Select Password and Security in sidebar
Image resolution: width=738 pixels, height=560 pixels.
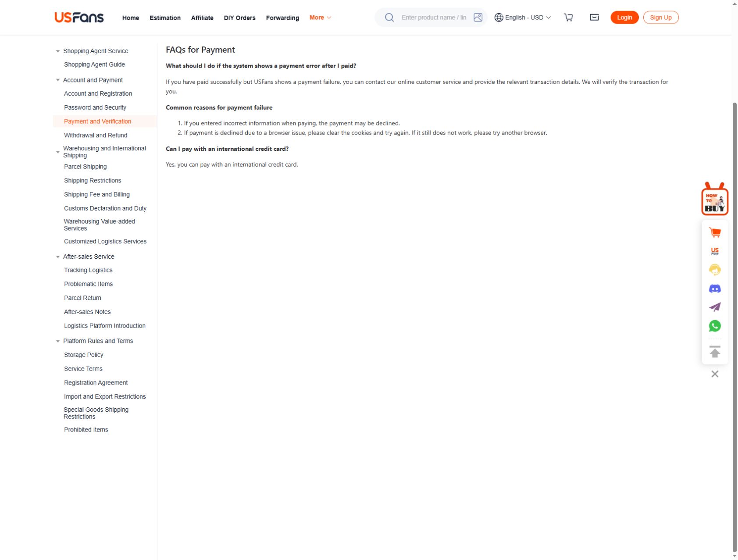click(x=95, y=107)
